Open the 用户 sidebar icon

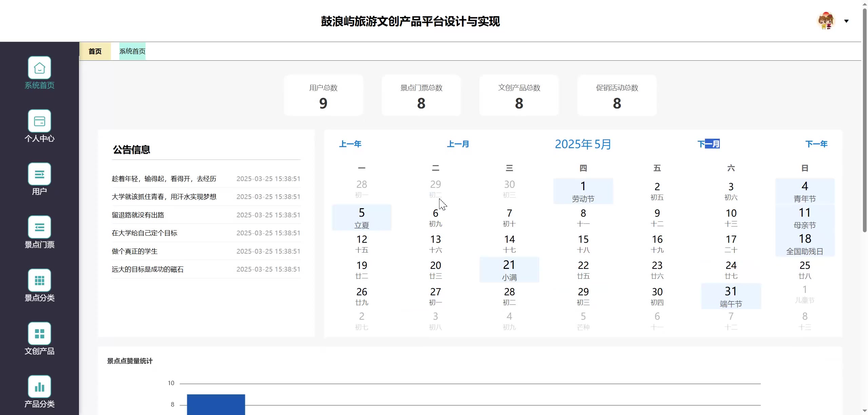(39, 174)
